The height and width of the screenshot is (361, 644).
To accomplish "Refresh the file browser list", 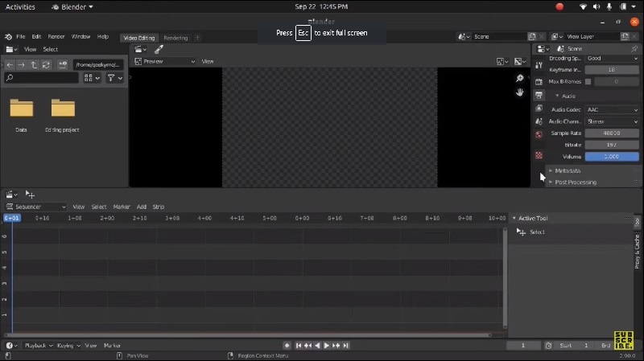I will [x=46, y=65].
